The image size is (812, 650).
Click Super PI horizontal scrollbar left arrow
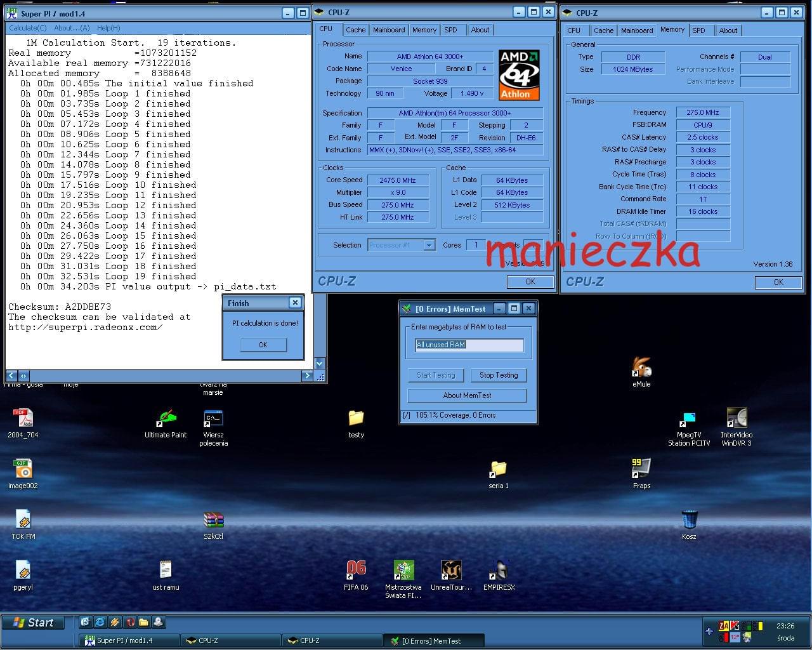pyautogui.click(x=11, y=376)
